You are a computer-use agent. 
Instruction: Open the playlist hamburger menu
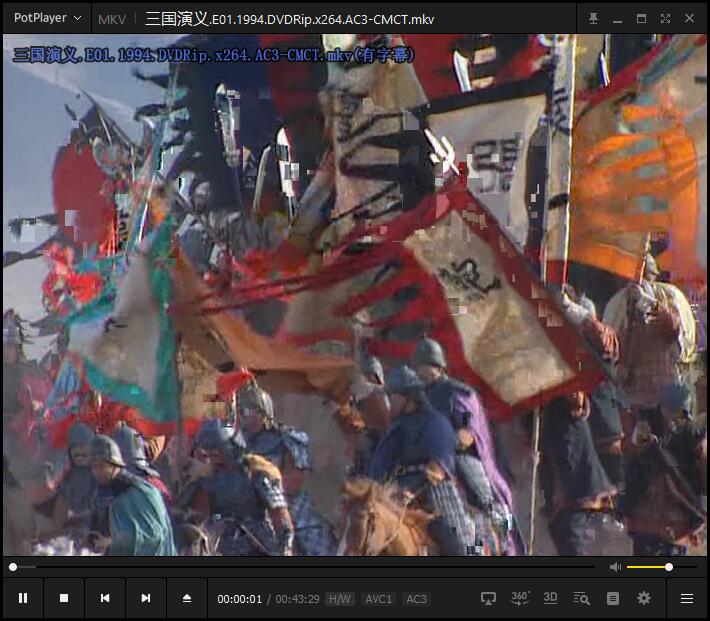click(x=687, y=598)
